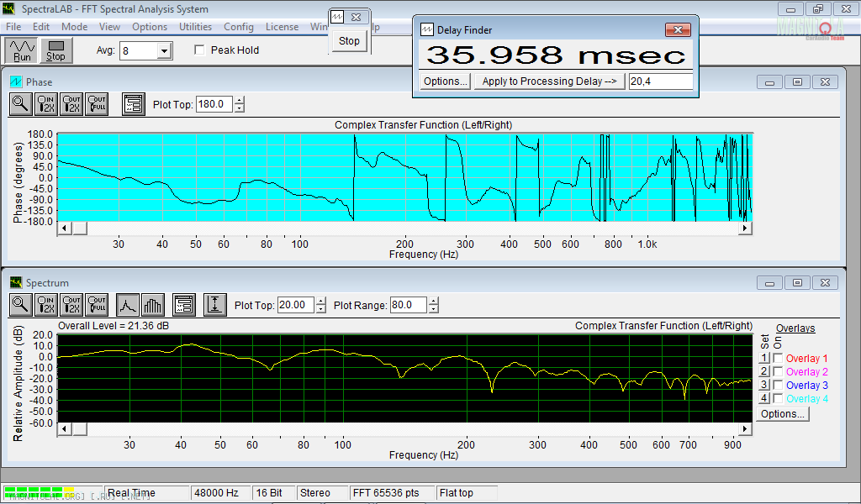Open the Mode menu

tap(74, 27)
